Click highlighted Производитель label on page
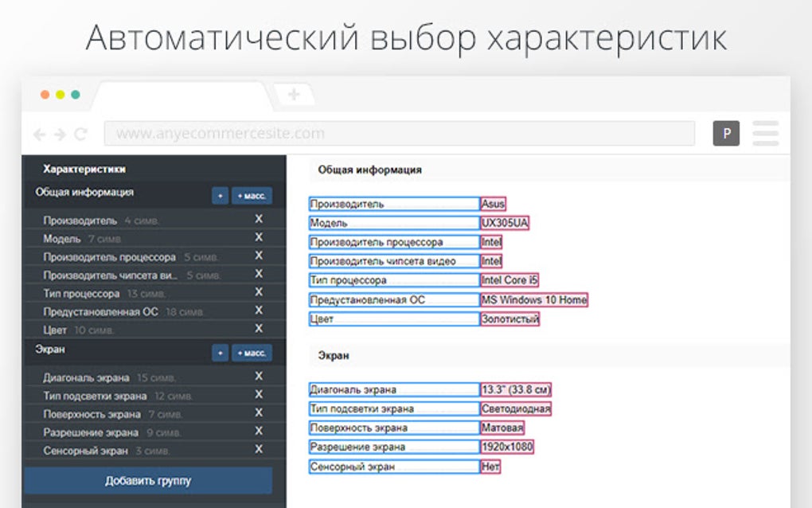This screenshot has height=508, width=812. [x=394, y=204]
